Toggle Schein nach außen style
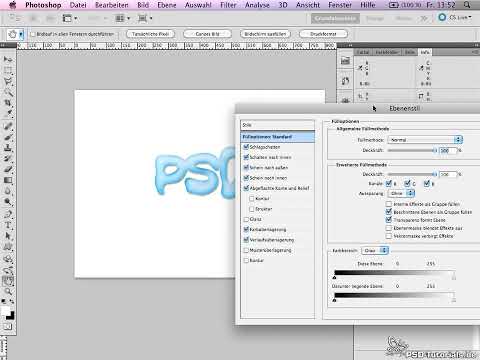 point(246,167)
